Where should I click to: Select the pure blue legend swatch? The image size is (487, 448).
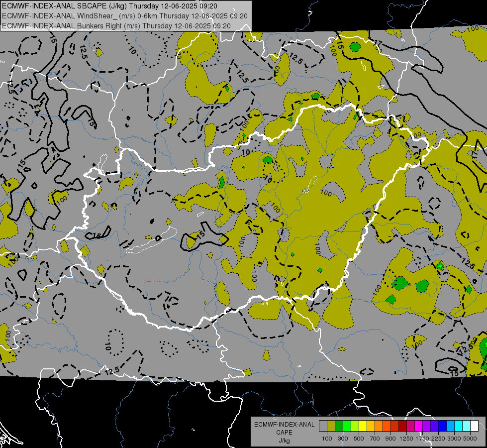(x=443, y=426)
